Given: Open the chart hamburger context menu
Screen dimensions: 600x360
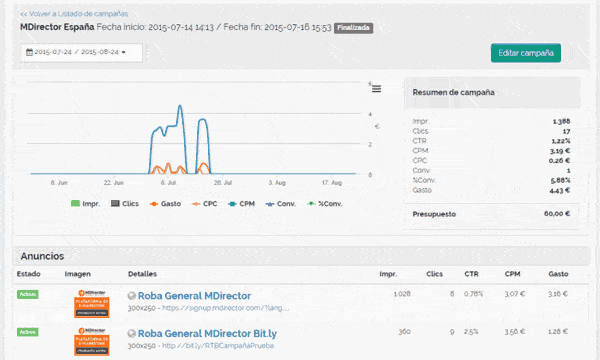Looking at the screenshot, I should pyautogui.click(x=377, y=89).
